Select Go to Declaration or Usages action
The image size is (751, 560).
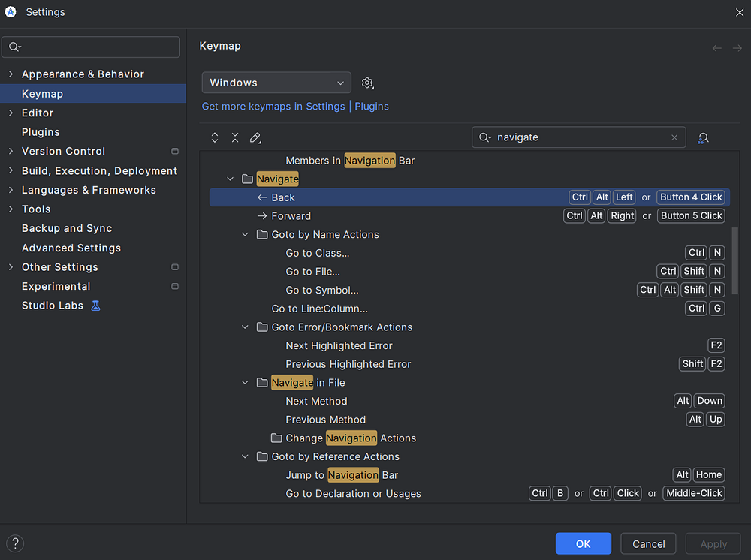[x=469, y=493]
